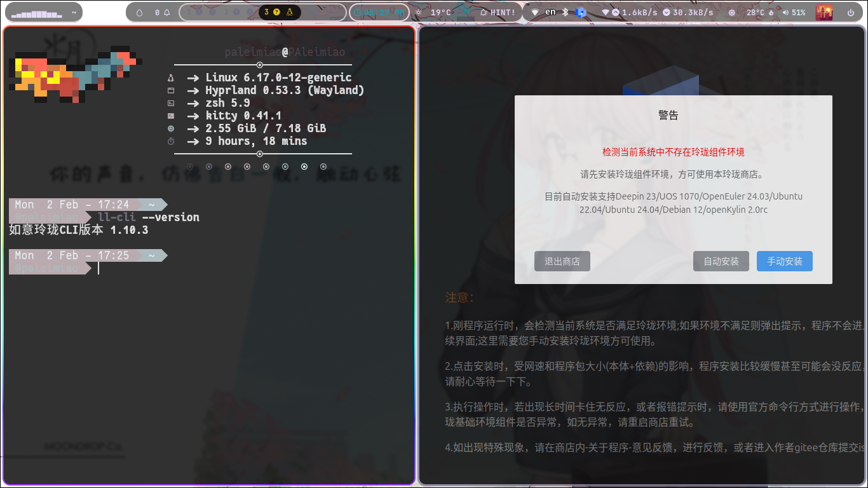Click the notification bell icon in the top bar

pyautogui.click(x=167, y=12)
